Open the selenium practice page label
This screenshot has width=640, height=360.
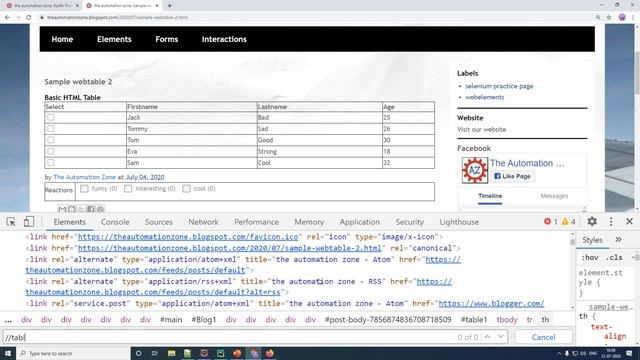point(499,86)
